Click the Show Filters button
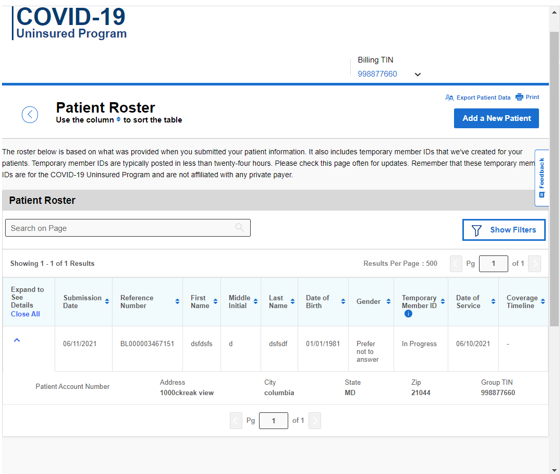The height and width of the screenshot is (474, 560). [504, 230]
